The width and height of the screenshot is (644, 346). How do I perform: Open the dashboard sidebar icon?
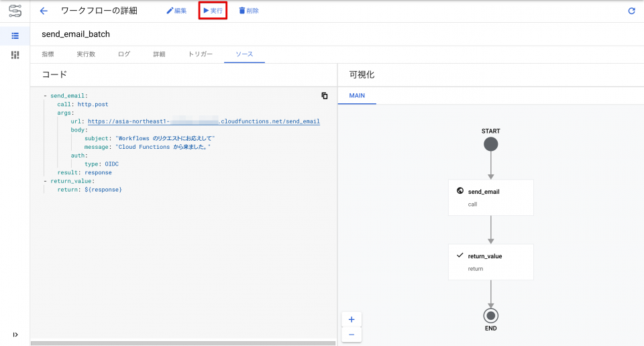pyautogui.click(x=15, y=54)
